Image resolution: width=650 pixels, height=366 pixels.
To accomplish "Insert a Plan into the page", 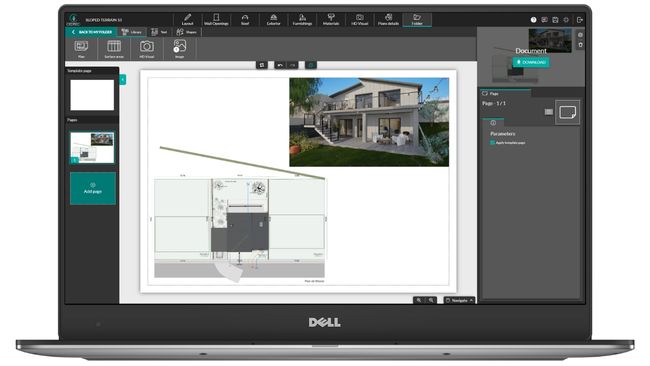I will click(x=81, y=49).
